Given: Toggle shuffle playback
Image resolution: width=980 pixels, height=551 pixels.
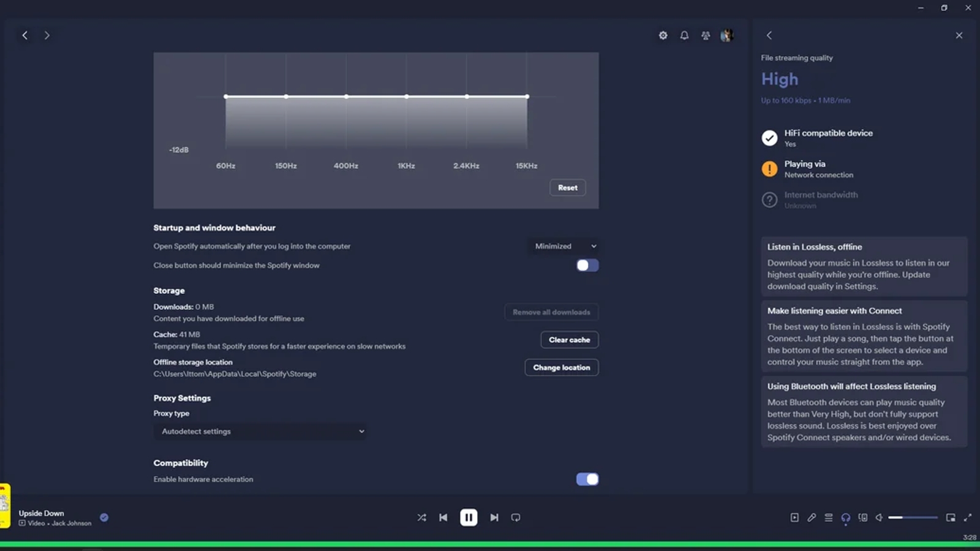Looking at the screenshot, I should tap(421, 517).
